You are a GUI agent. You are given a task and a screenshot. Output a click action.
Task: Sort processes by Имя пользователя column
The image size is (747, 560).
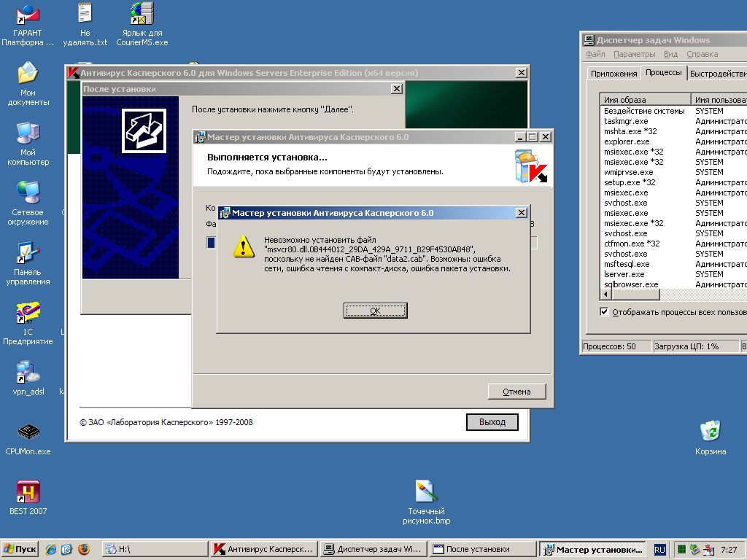pyautogui.click(x=719, y=99)
